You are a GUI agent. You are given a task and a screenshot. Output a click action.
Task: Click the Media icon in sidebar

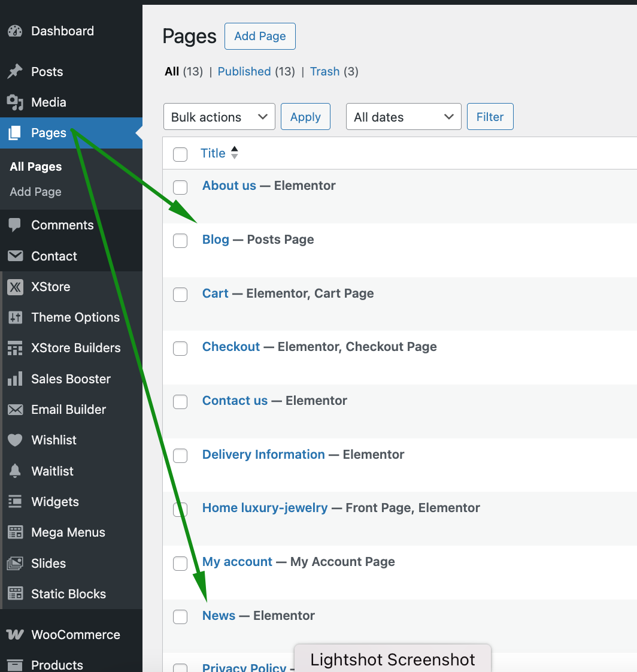click(15, 102)
